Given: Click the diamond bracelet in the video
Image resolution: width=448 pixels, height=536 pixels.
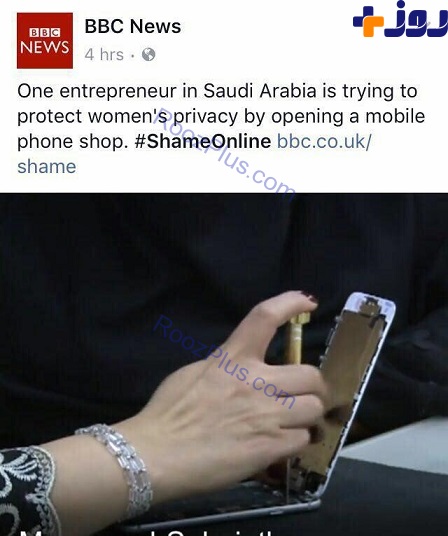Looking at the screenshot, I should (x=118, y=470).
